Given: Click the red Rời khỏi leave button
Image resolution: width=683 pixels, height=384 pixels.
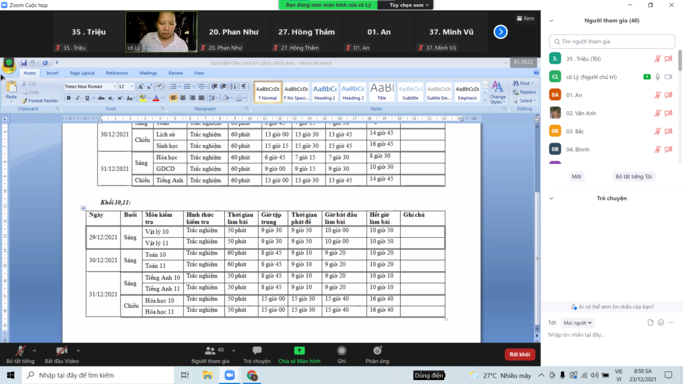Looking at the screenshot, I should coord(520,354).
